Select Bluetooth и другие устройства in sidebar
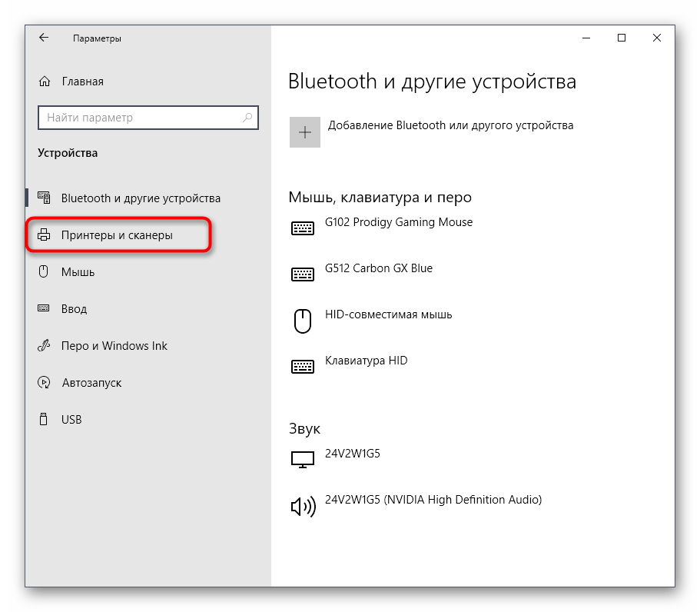 point(141,198)
